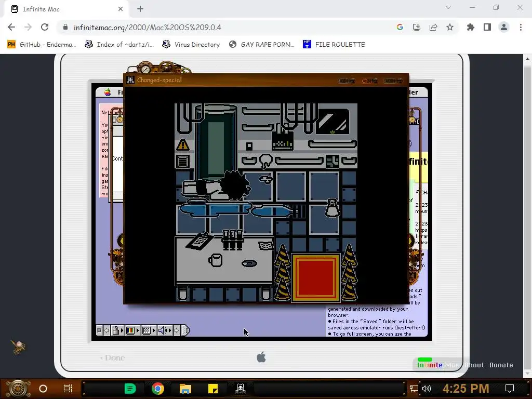
Task: Open the About link
Action: (474, 365)
